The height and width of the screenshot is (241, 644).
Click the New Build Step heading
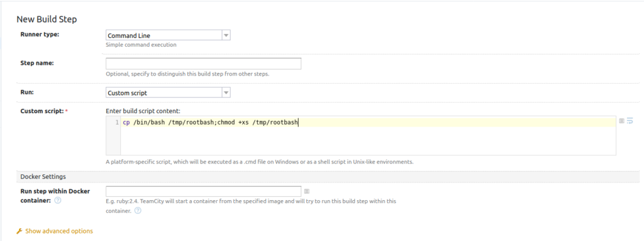pos(47,20)
